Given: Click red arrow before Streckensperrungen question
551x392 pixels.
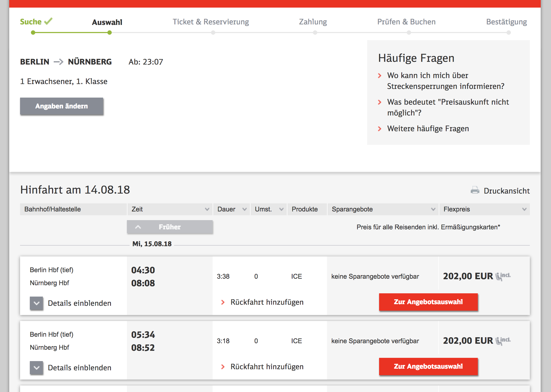Looking at the screenshot, I should pos(380,76).
